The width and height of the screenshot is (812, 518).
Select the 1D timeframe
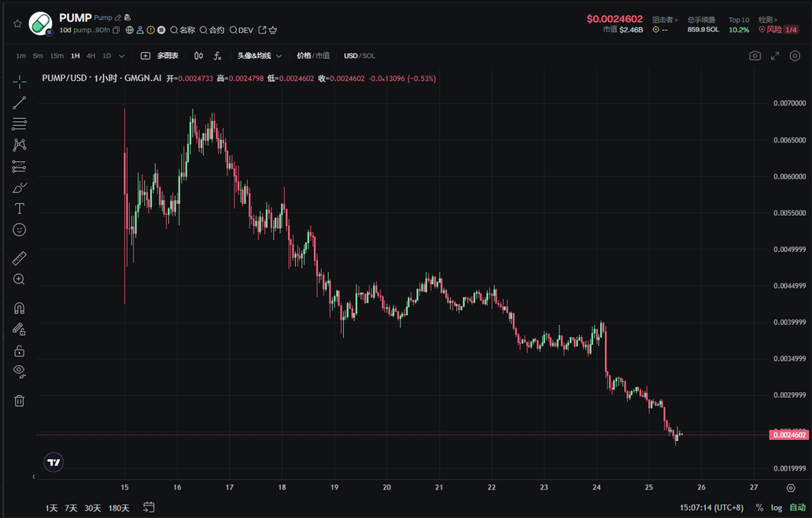(x=107, y=56)
